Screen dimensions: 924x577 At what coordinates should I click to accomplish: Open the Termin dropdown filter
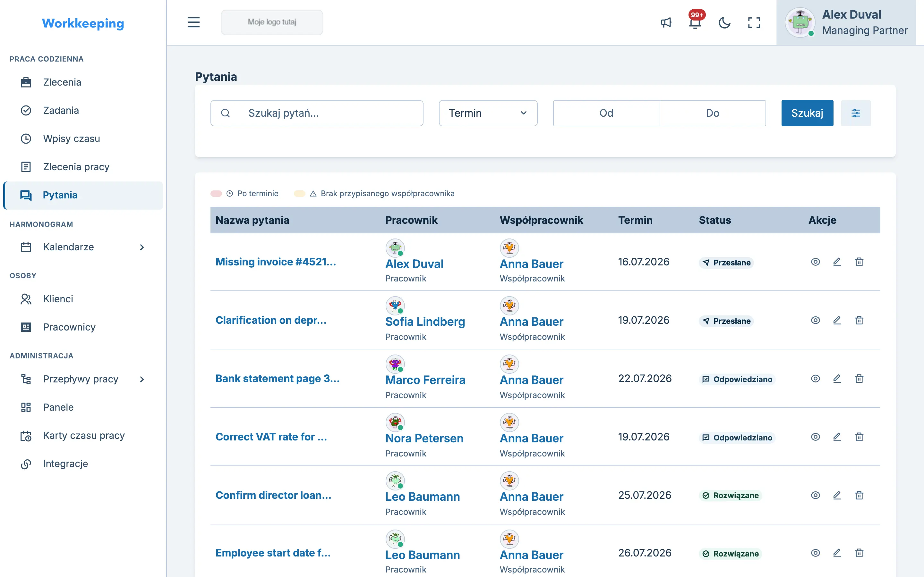(488, 113)
